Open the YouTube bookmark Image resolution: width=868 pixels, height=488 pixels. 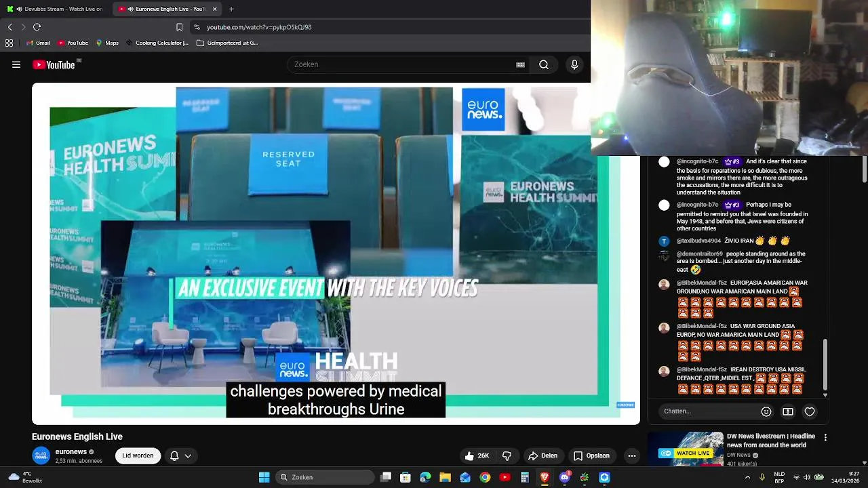coord(73,43)
